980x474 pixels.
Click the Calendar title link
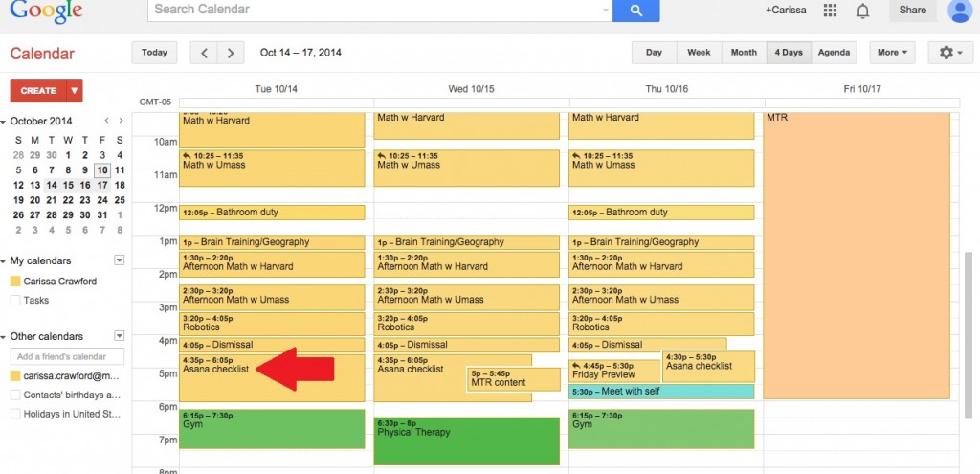[42, 54]
